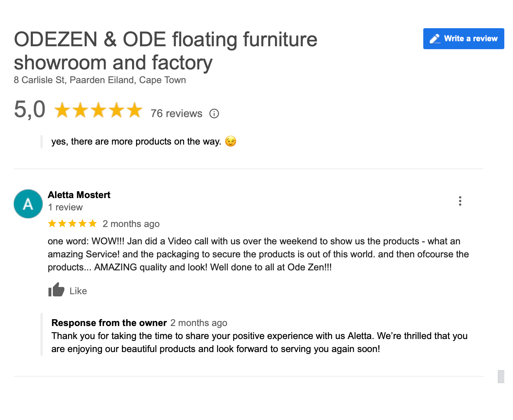Click the Like label under the review
The width and height of the screenshot is (513, 420).
tap(78, 291)
